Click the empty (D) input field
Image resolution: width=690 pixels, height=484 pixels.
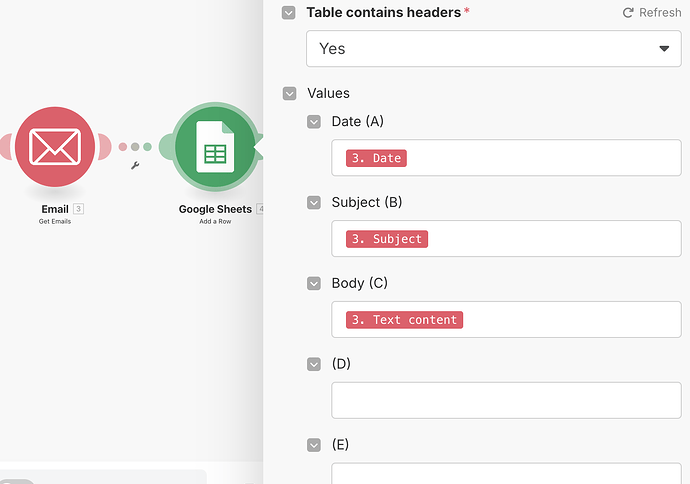[x=506, y=400]
